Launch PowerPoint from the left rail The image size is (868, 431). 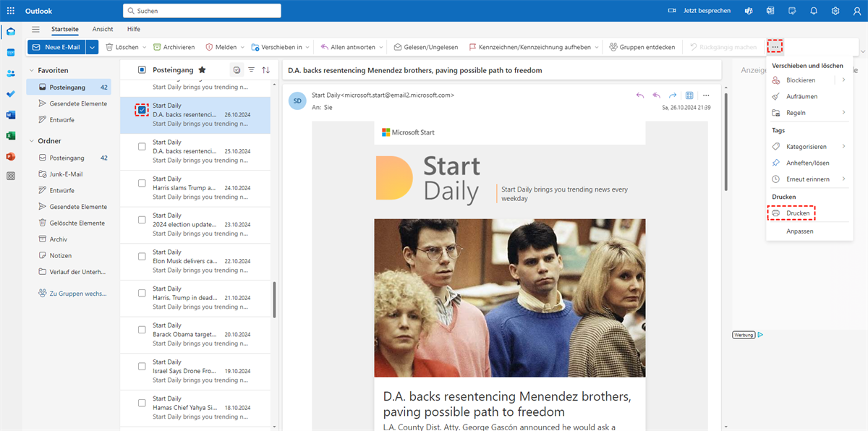tap(11, 156)
